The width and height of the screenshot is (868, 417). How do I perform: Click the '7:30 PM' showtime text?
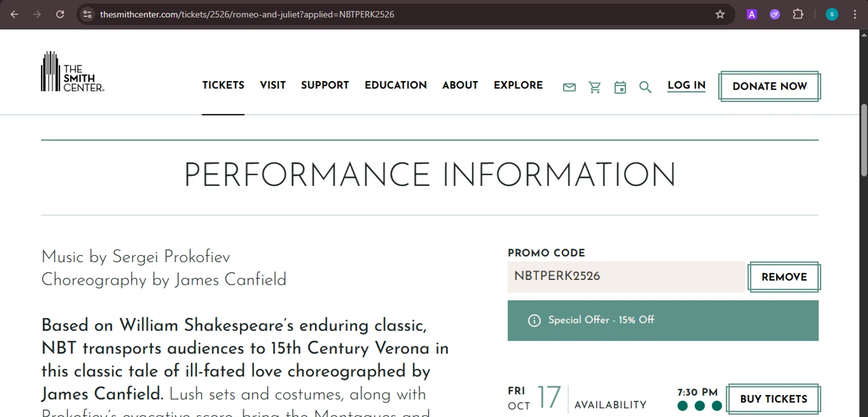697,393
